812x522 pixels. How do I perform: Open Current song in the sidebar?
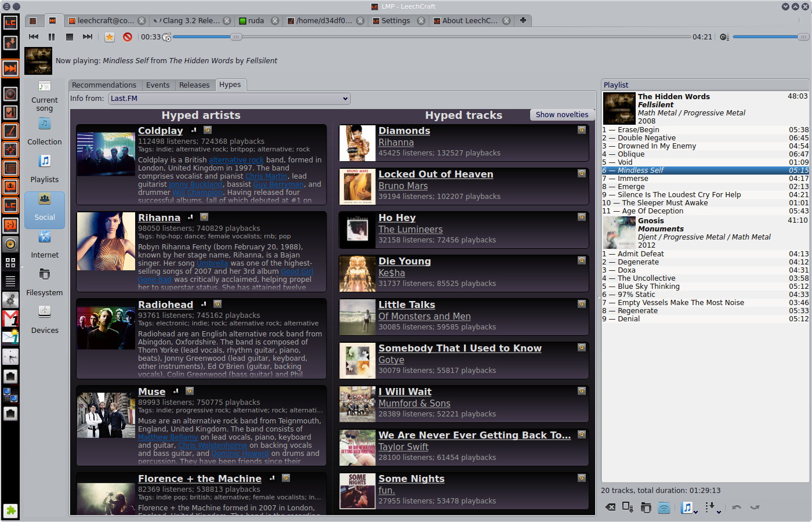(x=45, y=97)
